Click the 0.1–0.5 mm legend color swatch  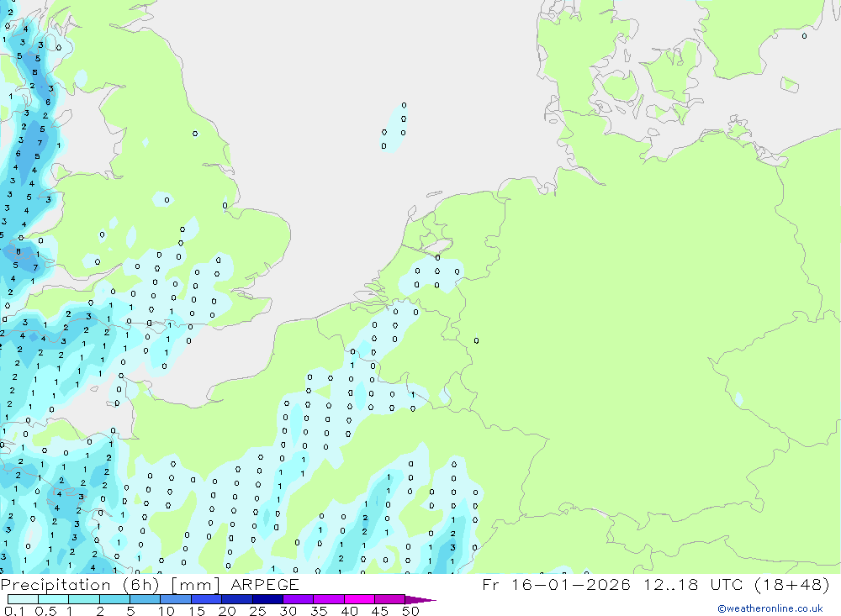pyautogui.click(x=23, y=599)
